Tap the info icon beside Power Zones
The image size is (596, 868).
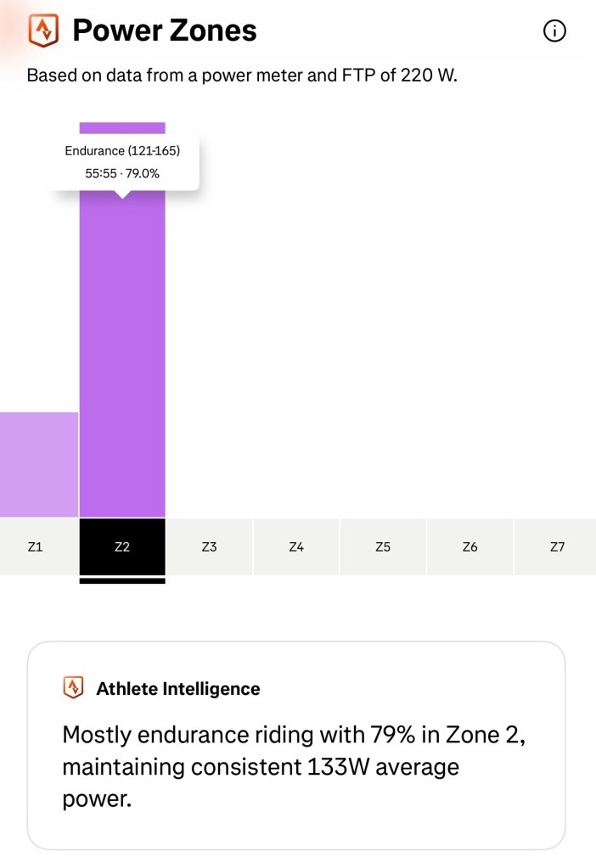pos(554,31)
